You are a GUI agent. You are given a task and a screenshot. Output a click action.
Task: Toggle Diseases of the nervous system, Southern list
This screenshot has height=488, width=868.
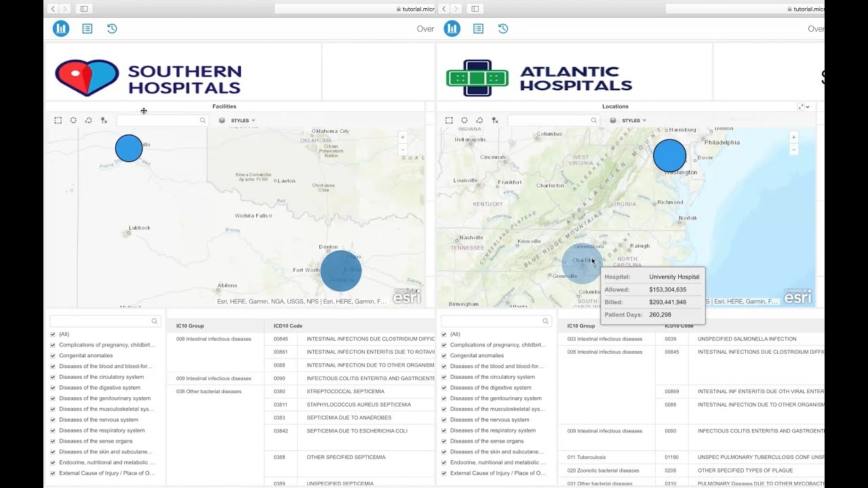click(53, 420)
